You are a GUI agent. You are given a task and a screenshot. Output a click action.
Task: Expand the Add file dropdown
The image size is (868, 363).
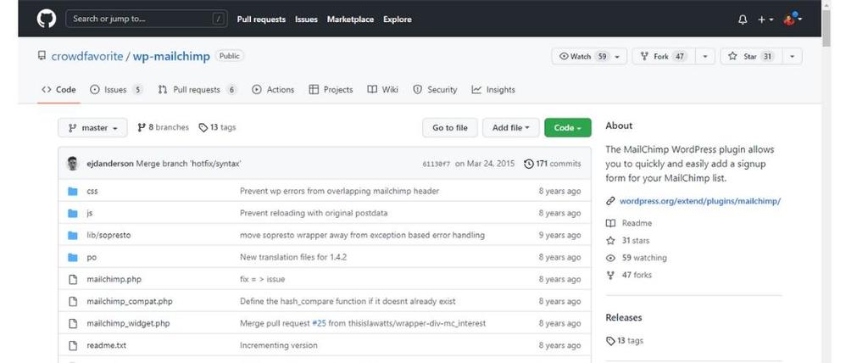click(510, 127)
